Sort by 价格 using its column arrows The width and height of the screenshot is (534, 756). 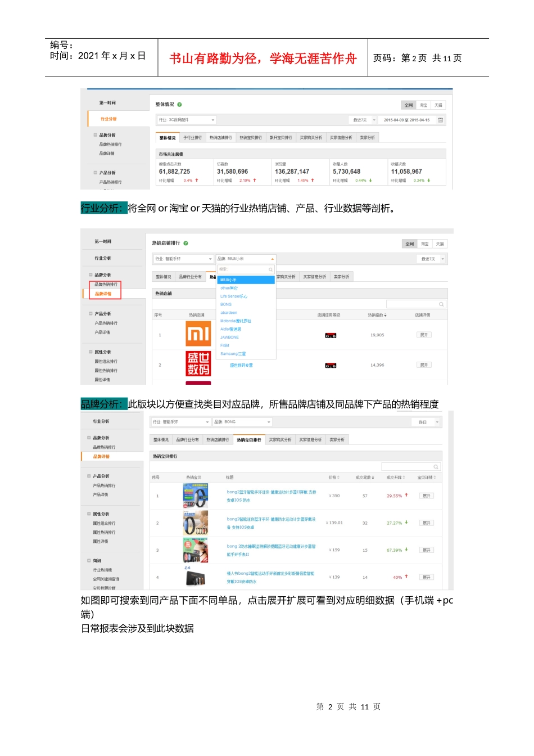click(x=338, y=478)
